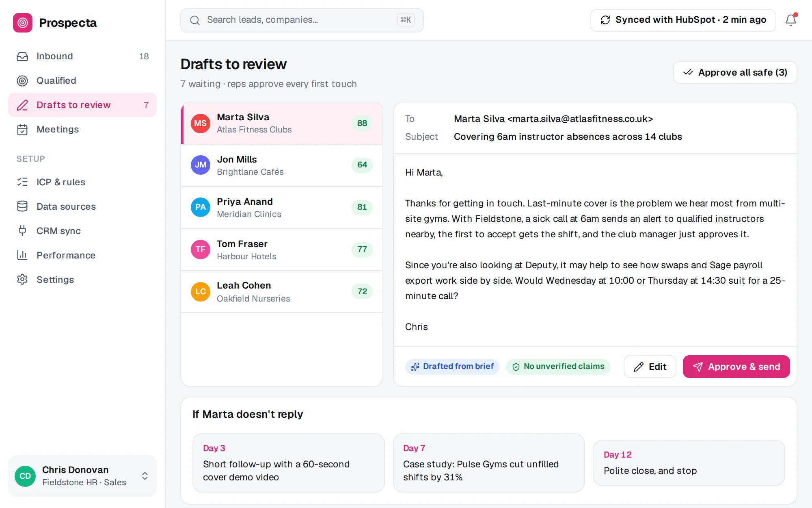Open the Meetings page
This screenshot has width=812, height=508.
82,130
